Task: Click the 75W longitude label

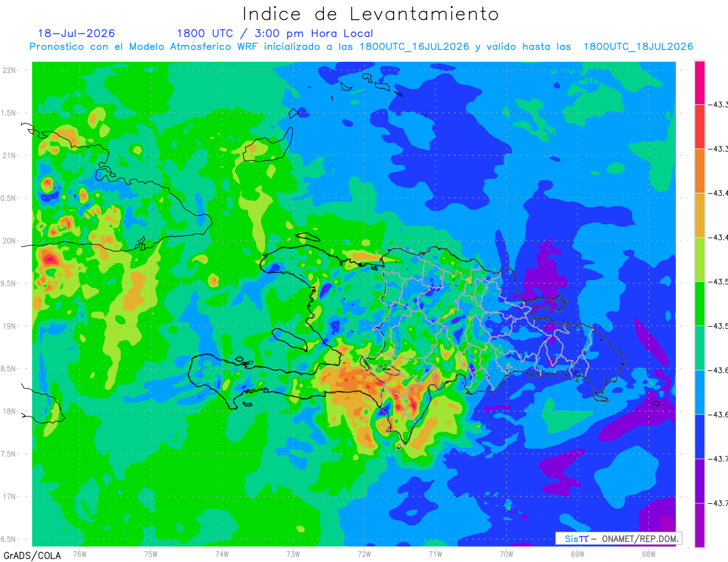Action: tap(151, 554)
